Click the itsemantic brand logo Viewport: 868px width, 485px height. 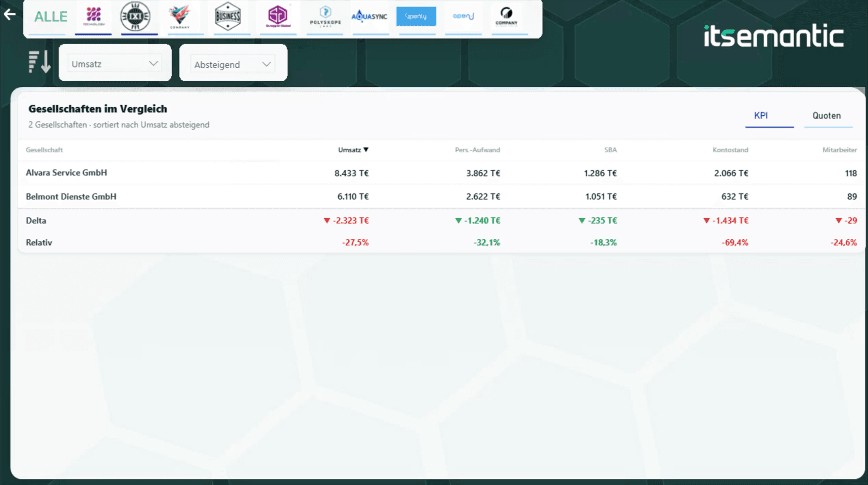[773, 35]
